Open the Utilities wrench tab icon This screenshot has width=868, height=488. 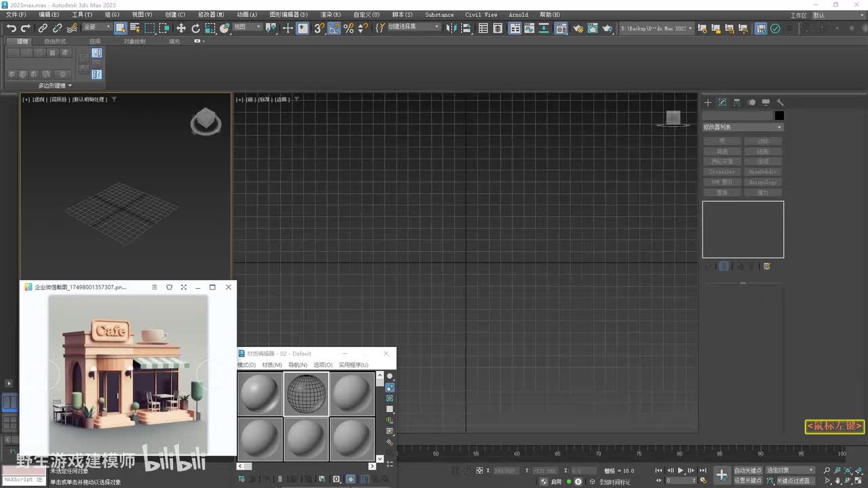tap(780, 102)
